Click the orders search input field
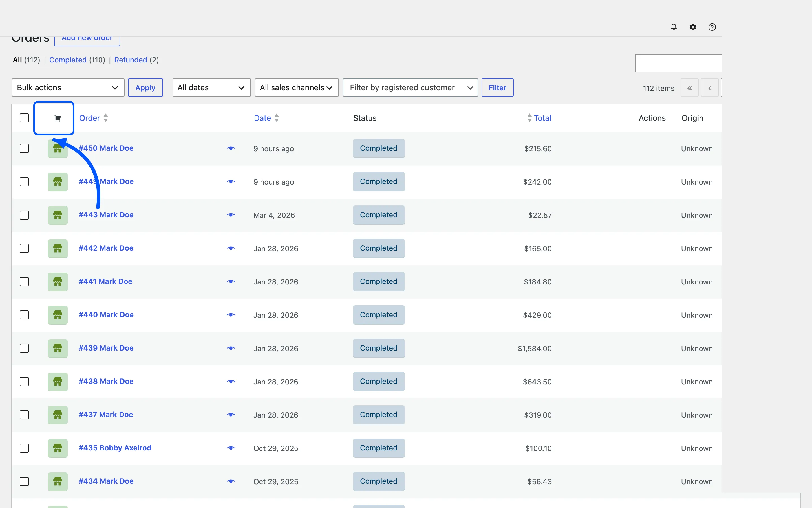 pos(678,63)
